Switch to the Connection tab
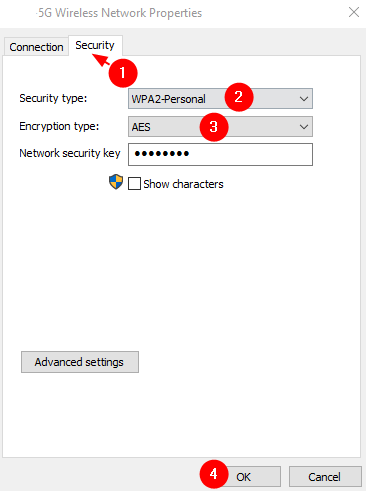The height and width of the screenshot is (491, 366). (36, 47)
